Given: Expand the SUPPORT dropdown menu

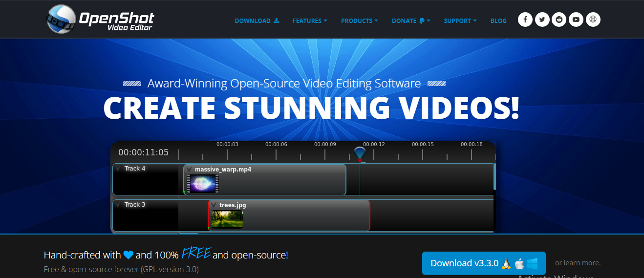Looking at the screenshot, I should coord(460,21).
